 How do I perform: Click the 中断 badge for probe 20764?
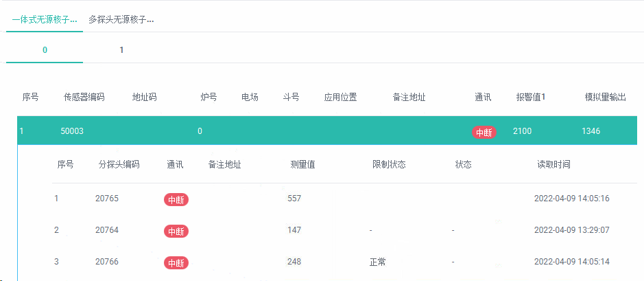coord(176,232)
